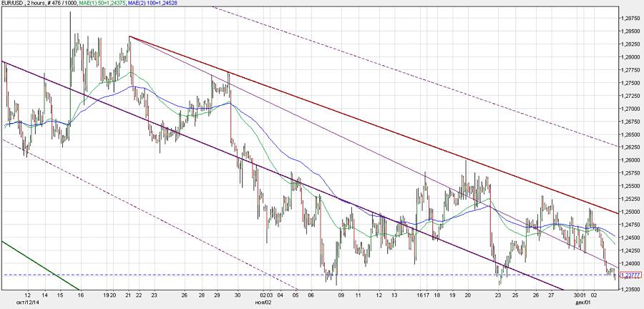Select the '2 hours' timeframe text
Image resolution: width=644 pixels, height=309 pixels.
click(x=35, y=2)
